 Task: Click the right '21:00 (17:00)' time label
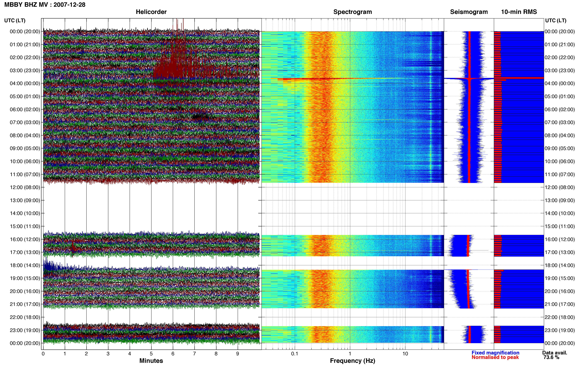pos(560,304)
